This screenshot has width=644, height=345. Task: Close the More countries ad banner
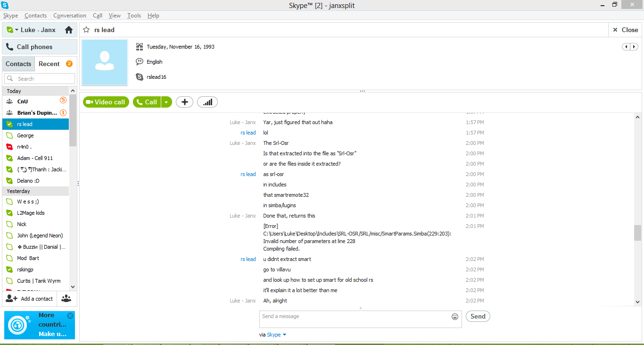tap(70, 316)
